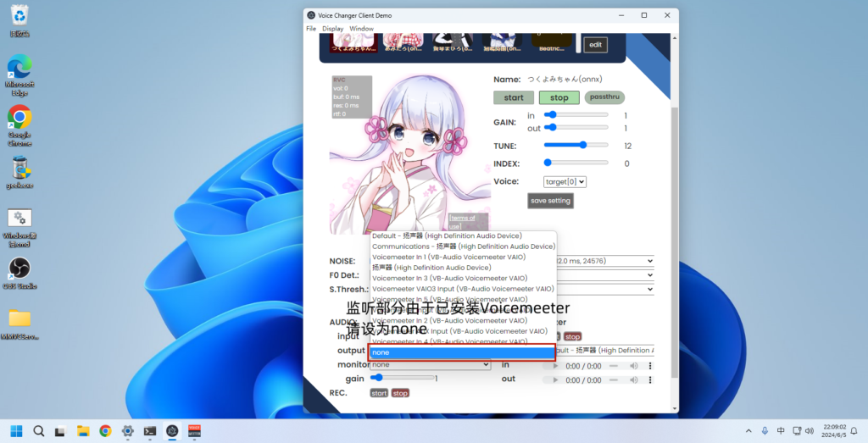Click the Voice Changer taskbar icon
Viewport: 868px width, 443px height.
(172, 431)
